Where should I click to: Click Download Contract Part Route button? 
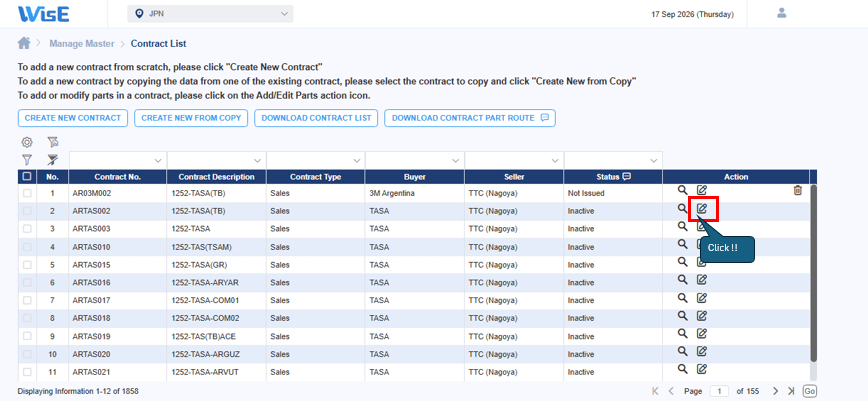[x=470, y=118]
